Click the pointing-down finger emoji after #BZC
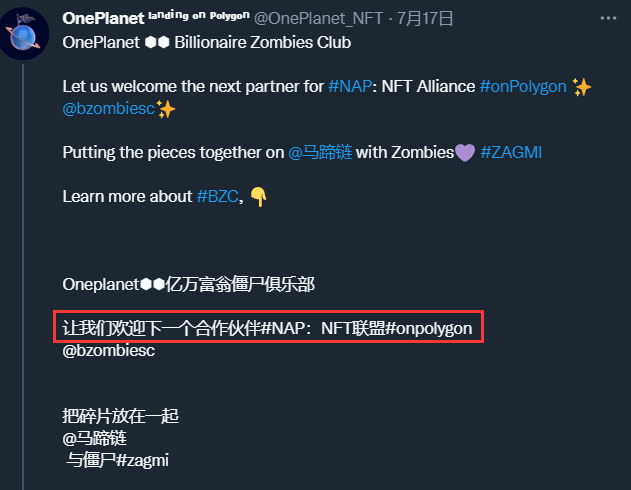 259,197
